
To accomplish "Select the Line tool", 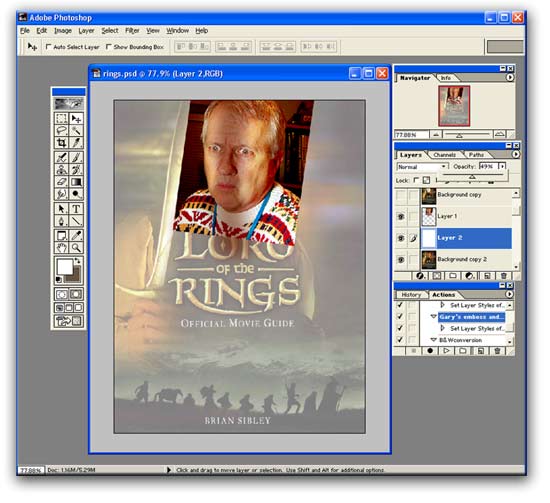I will pyautogui.click(x=76, y=221).
